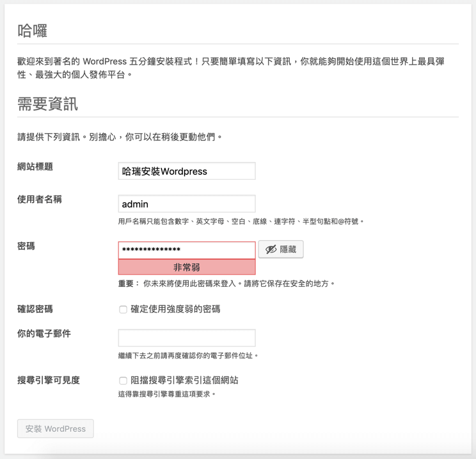476x459 pixels.
Task: Enable 阻擋搜尋引擎索引這個網站 checkbox
Action: click(123, 380)
